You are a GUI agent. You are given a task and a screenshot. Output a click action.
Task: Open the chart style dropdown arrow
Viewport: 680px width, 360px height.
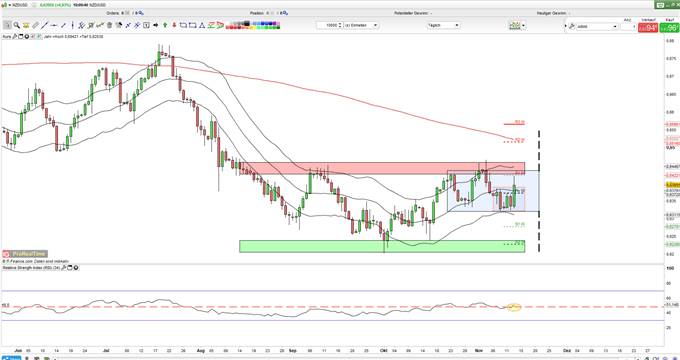tap(523, 25)
